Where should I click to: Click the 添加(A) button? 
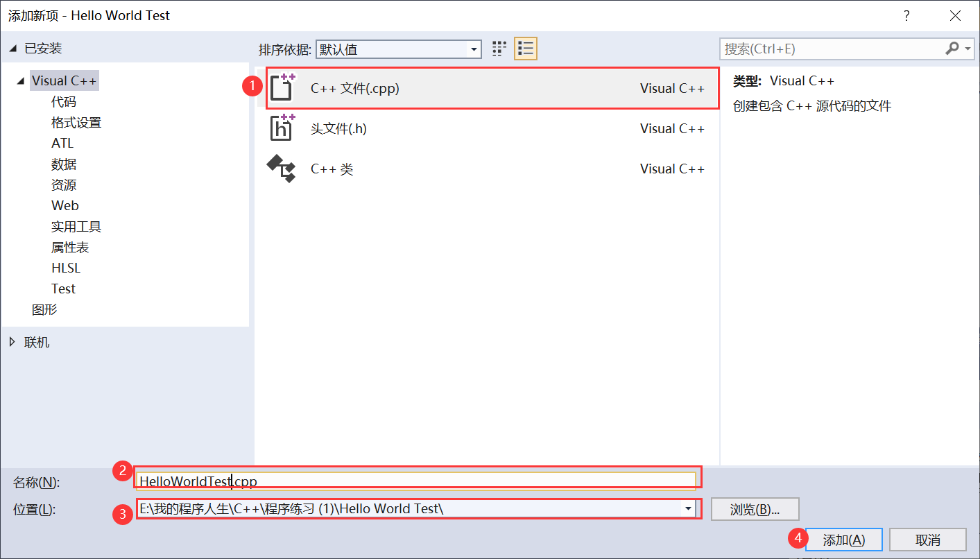pyautogui.click(x=844, y=540)
